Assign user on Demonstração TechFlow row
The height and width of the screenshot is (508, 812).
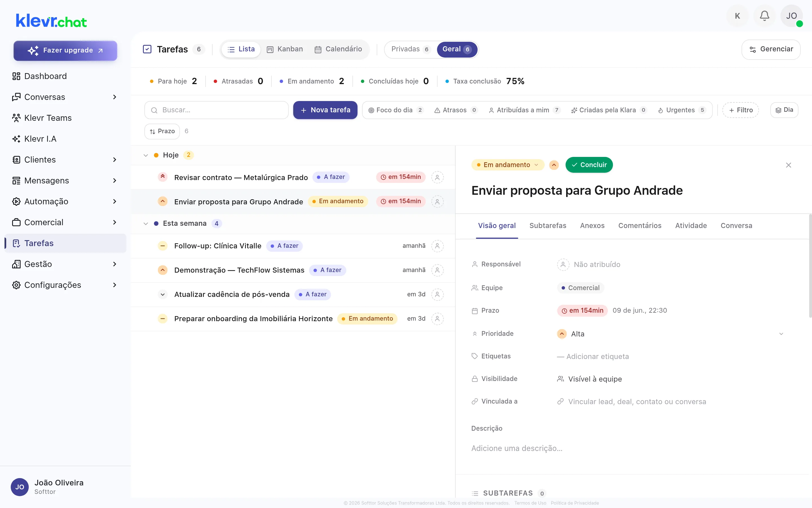pos(437,270)
